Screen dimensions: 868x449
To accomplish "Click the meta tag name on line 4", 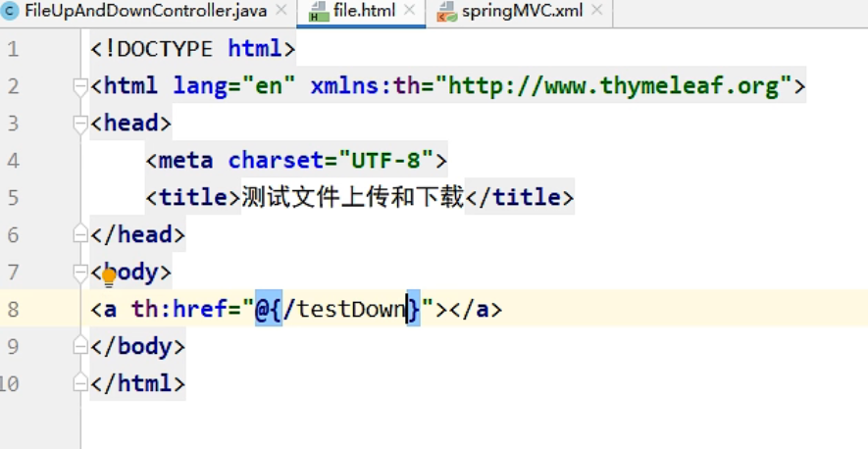I will (186, 161).
